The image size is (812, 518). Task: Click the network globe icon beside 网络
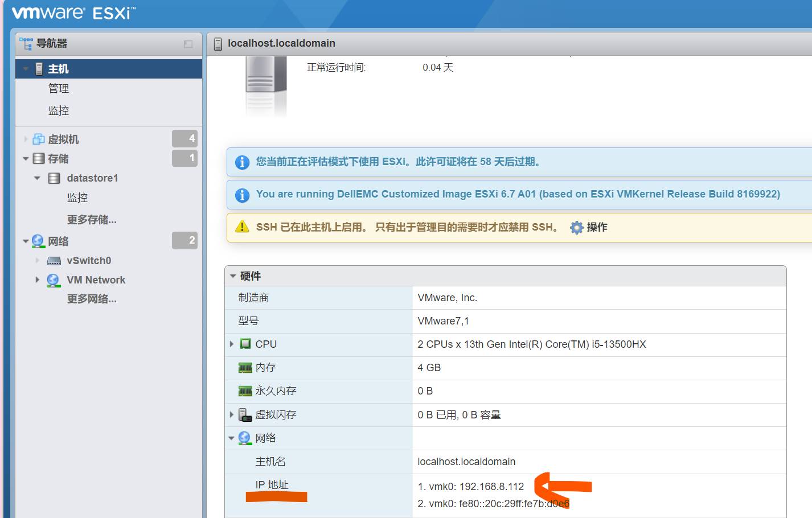tap(38, 241)
